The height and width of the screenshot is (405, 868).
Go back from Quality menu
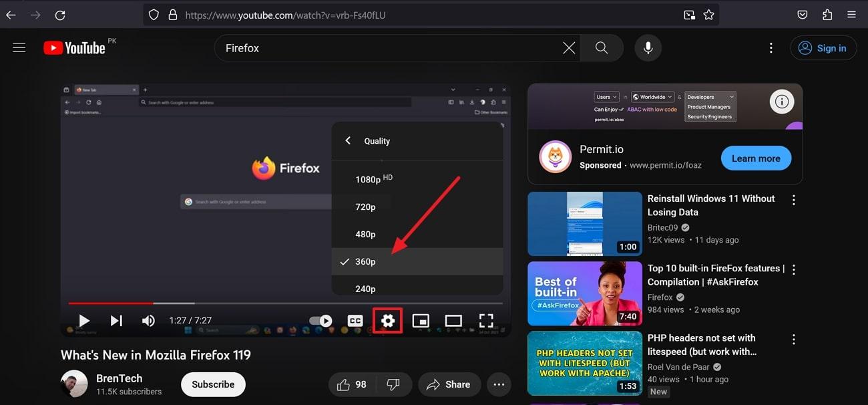click(x=348, y=141)
